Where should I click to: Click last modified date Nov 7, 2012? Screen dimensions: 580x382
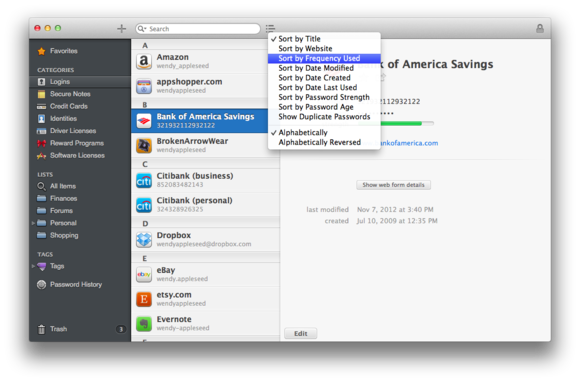pos(395,210)
